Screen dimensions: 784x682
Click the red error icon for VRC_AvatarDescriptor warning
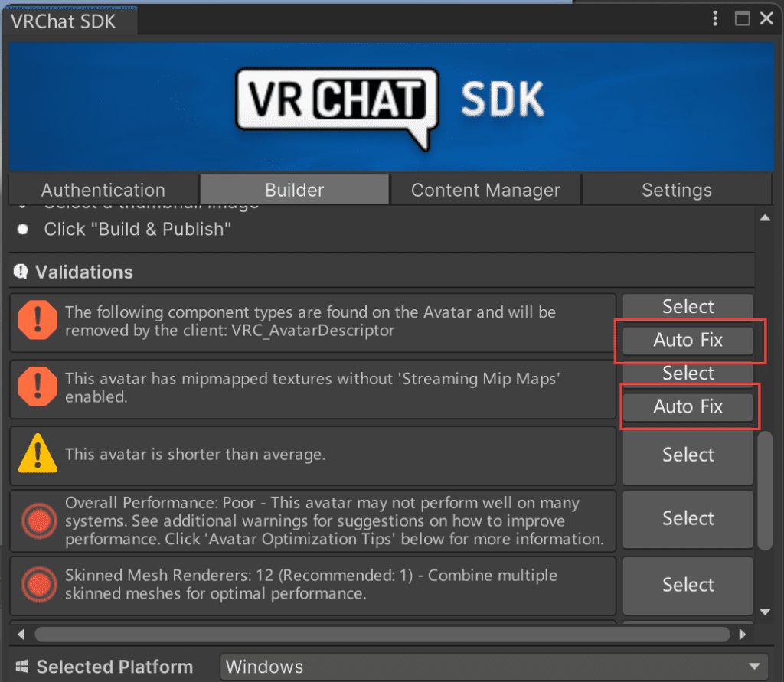(38, 321)
